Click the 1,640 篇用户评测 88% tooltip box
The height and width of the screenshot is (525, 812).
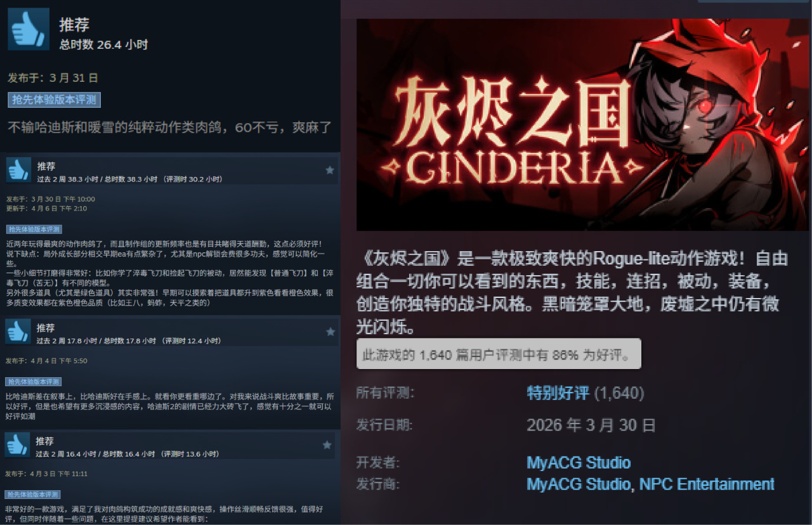tap(499, 354)
